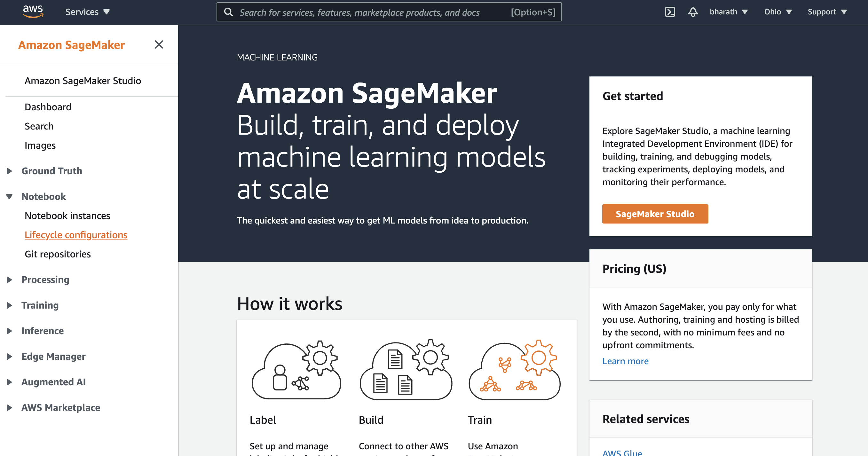Image resolution: width=868 pixels, height=456 pixels.
Task: Open the Ohio region dropdown
Action: (x=778, y=12)
